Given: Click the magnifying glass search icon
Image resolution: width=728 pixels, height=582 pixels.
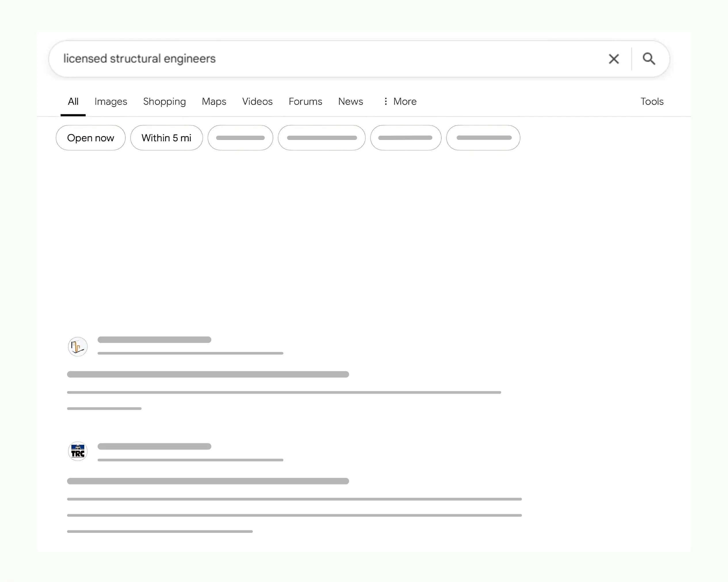Looking at the screenshot, I should point(649,59).
